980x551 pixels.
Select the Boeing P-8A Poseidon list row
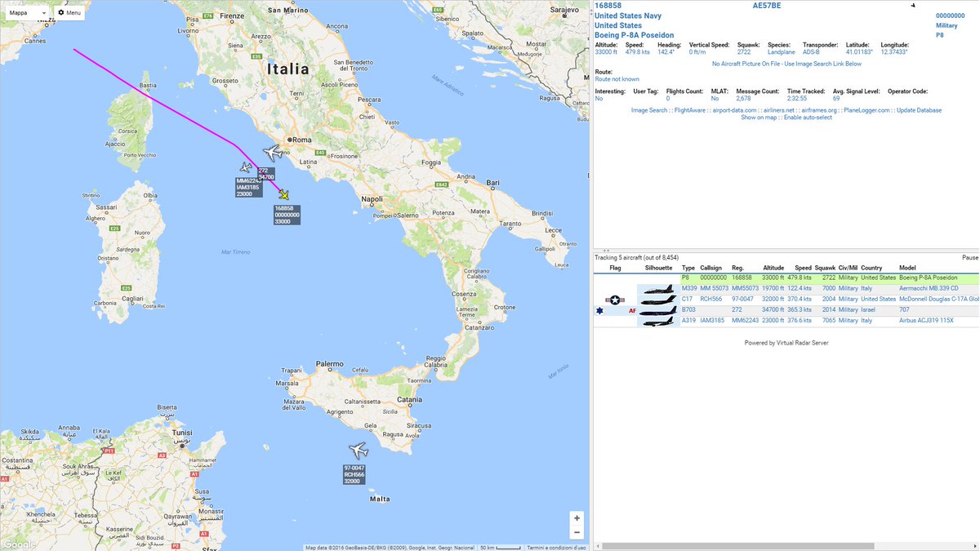tap(786, 278)
